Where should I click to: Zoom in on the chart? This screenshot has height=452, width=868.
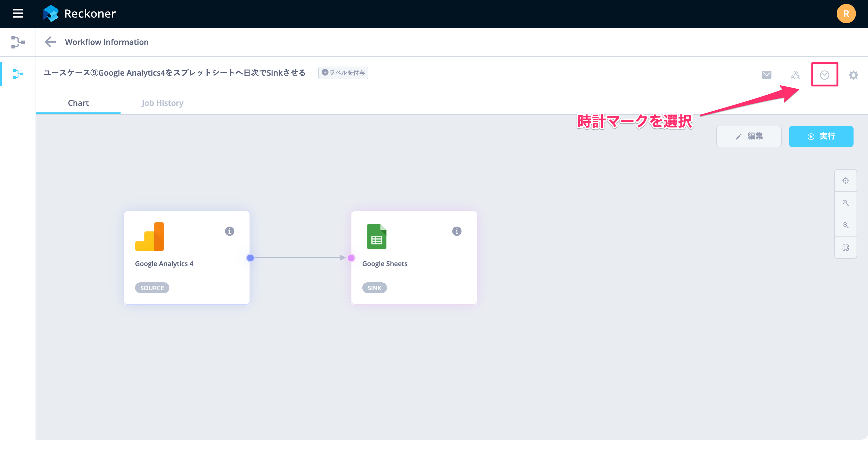(845, 203)
